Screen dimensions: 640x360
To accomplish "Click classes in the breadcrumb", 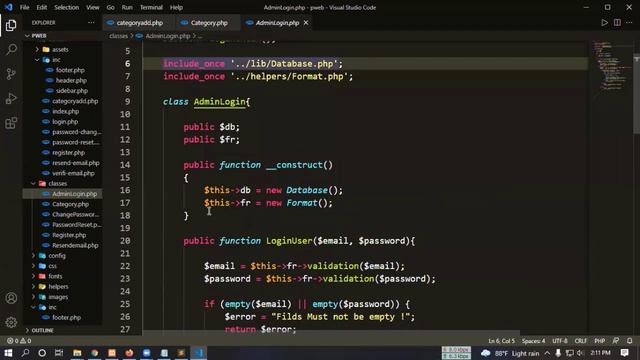I will 118,36.
